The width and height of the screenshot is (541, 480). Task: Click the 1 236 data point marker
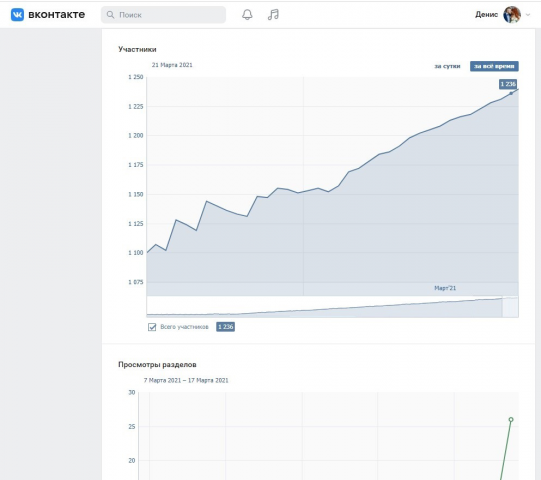[x=511, y=93]
